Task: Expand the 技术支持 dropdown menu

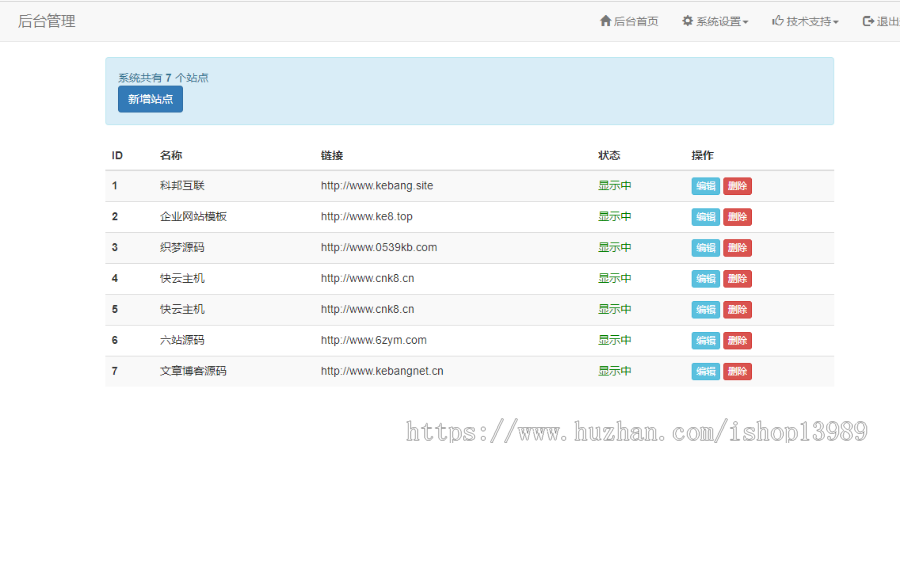Action: coord(805,21)
